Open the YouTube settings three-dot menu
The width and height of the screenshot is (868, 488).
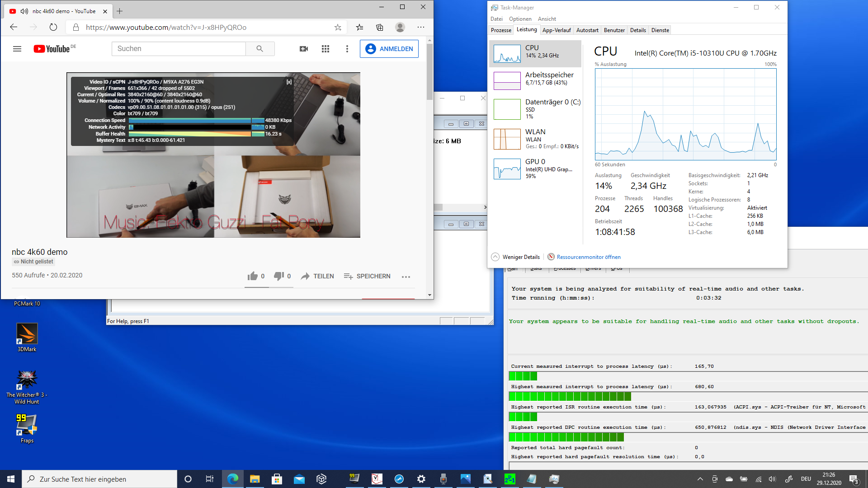(x=347, y=49)
